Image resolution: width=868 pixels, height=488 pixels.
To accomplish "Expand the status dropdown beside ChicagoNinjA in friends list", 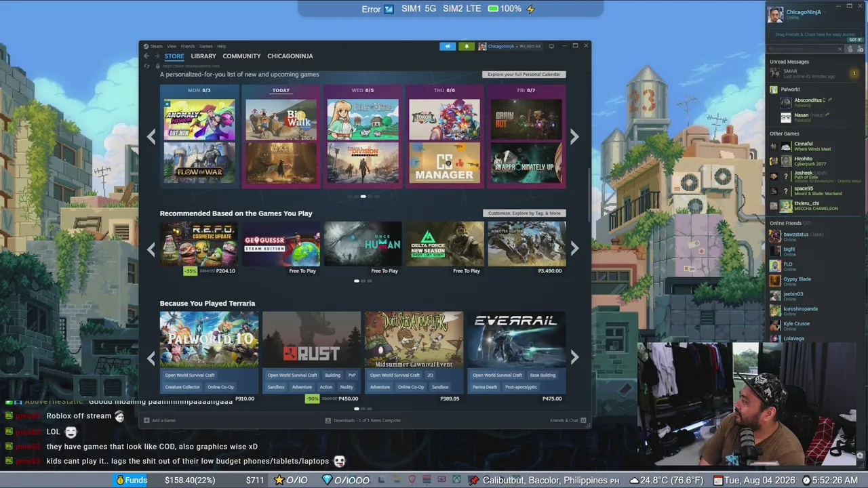I will (x=825, y=12).
